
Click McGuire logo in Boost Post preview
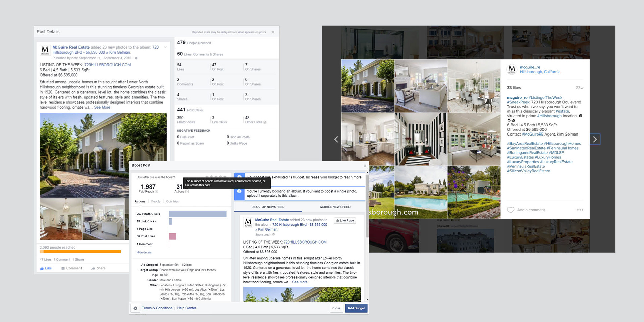tap(248, 222)
